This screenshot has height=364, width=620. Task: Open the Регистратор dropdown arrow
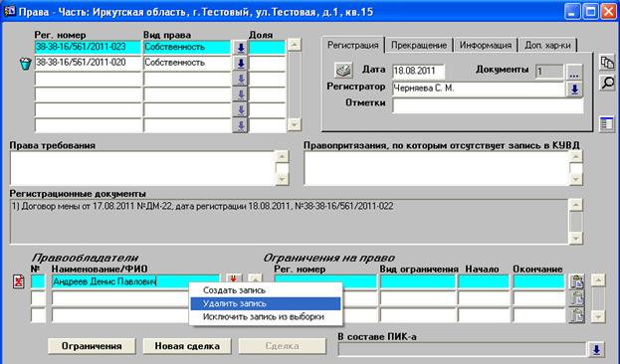click(x=574, y=90)
